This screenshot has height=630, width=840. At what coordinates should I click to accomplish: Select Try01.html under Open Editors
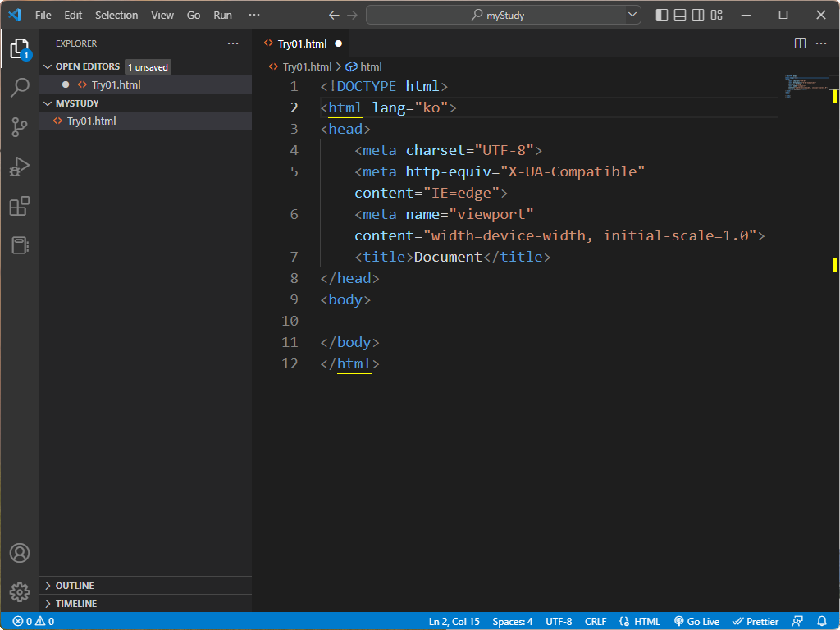(x=146, y=84)
